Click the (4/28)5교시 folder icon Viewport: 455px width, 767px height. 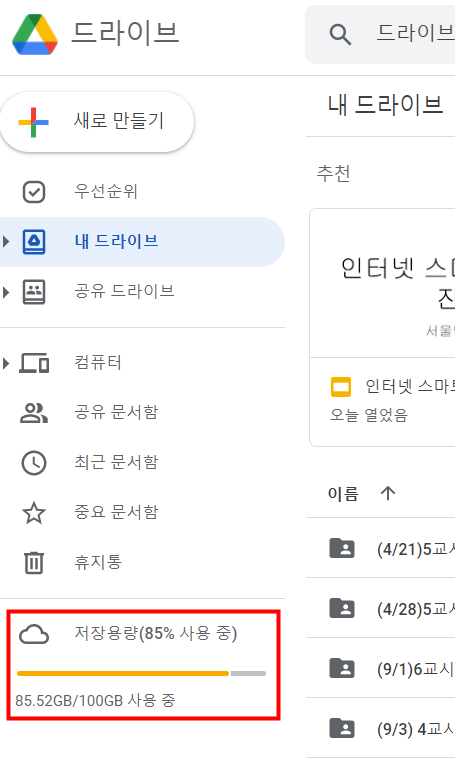342,609
